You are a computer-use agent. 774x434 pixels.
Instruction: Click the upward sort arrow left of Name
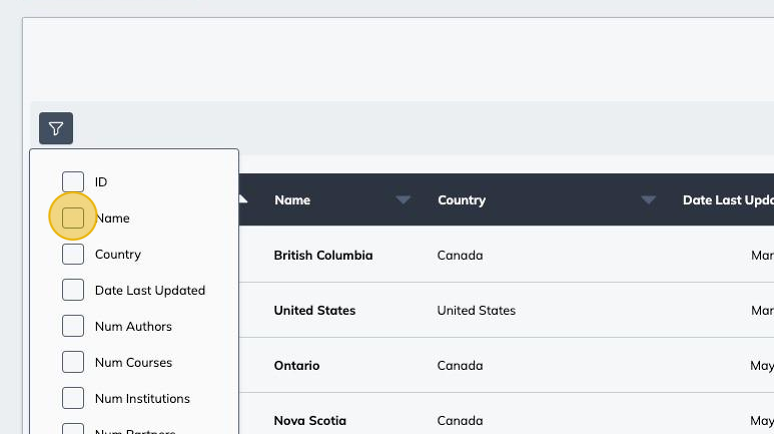(x=242, y=197)
